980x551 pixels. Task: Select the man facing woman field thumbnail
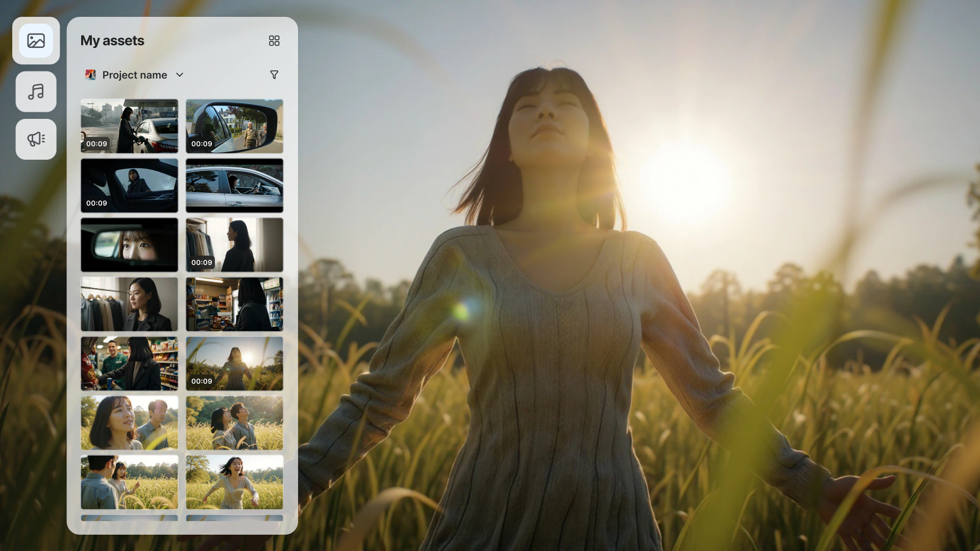(x=130, y=482)
